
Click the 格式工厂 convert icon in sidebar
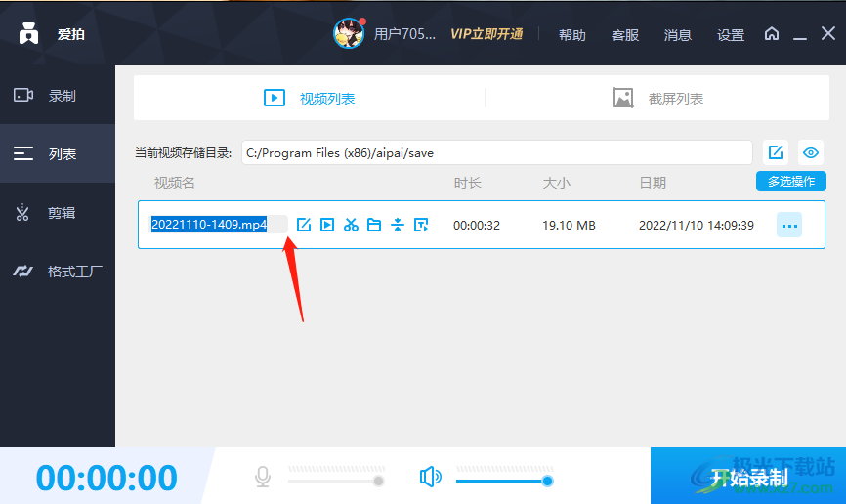coord(23,271)
